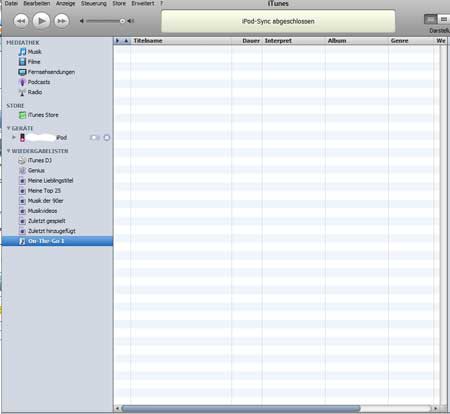Open the Steuerung menu

point(94,3)
